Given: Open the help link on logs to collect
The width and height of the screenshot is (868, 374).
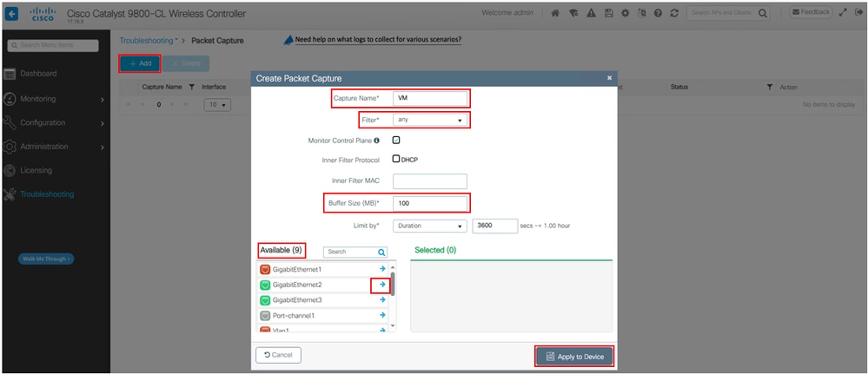Looking at the screenshot, I should (x=378, y=40).
